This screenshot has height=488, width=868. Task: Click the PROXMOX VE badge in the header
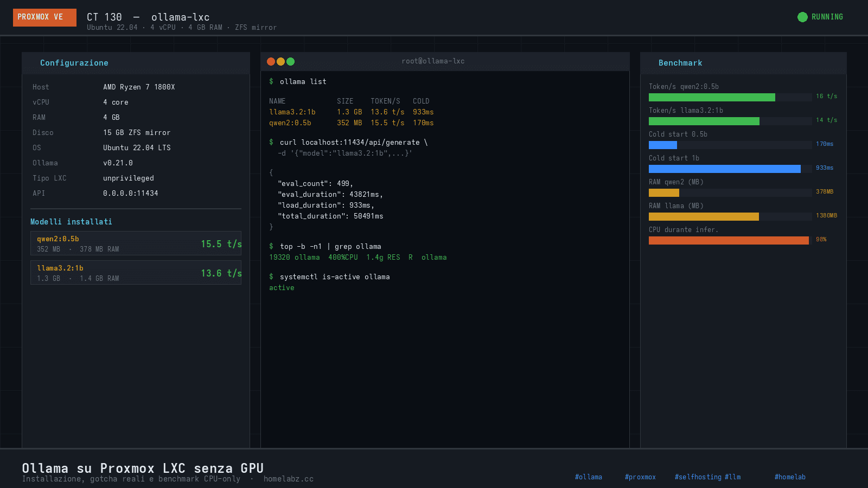point(44,17)
